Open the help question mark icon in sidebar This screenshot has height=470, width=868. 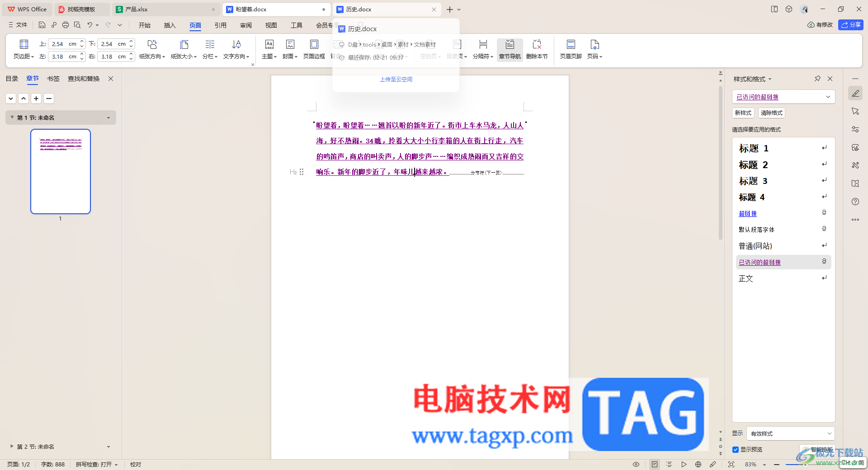(855, 202)
